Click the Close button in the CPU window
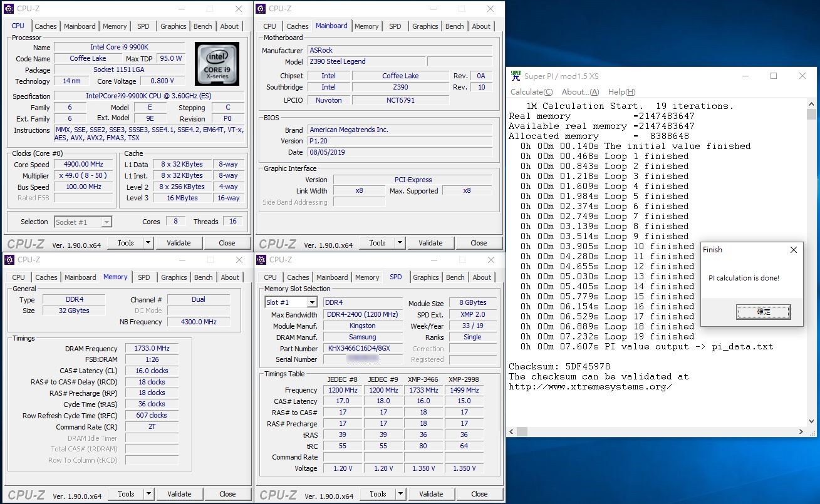 tap(227, 243)
